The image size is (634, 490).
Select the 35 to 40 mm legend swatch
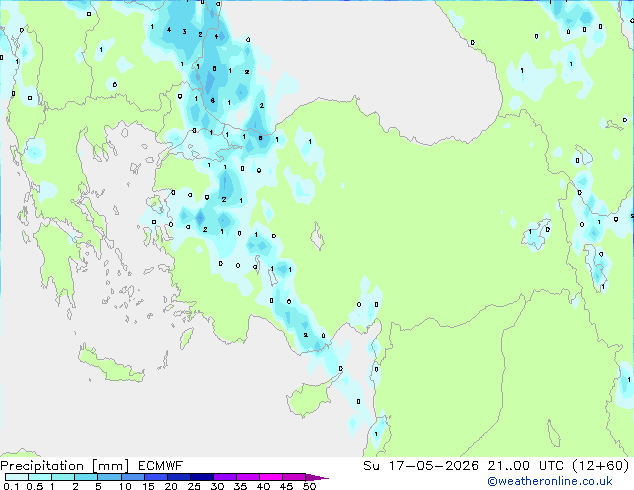[248, 477]
